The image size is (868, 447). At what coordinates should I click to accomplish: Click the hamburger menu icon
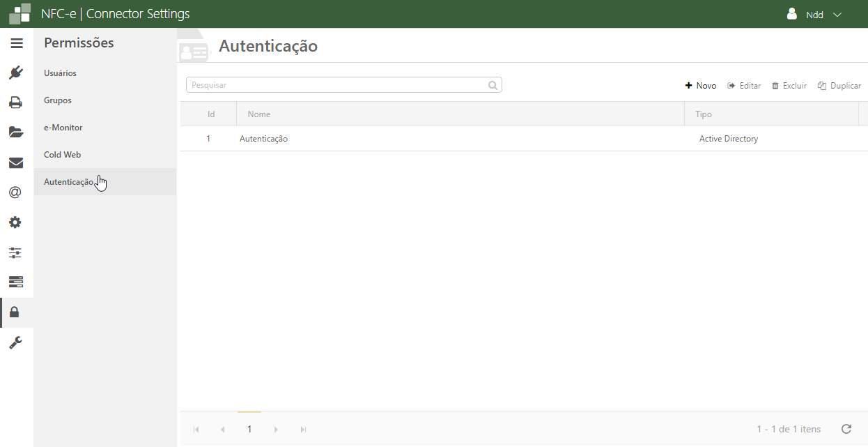pyautogui.click(x=17, y=43)
